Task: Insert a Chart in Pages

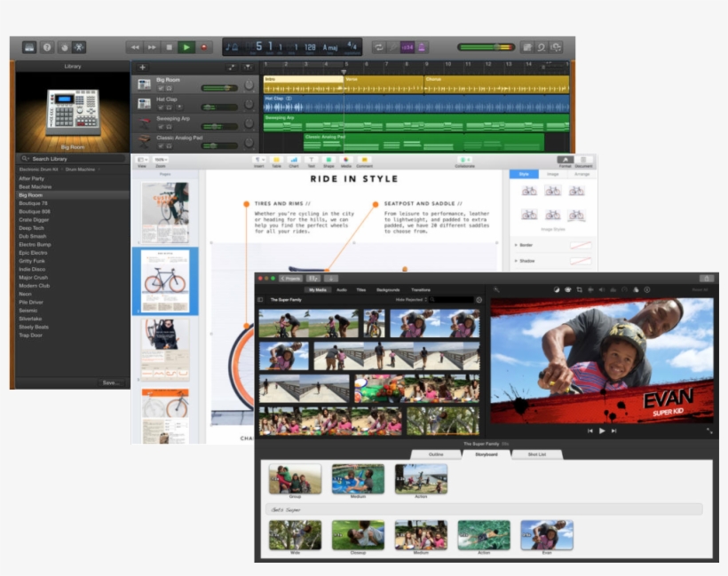Action: (x=294, y=158)
